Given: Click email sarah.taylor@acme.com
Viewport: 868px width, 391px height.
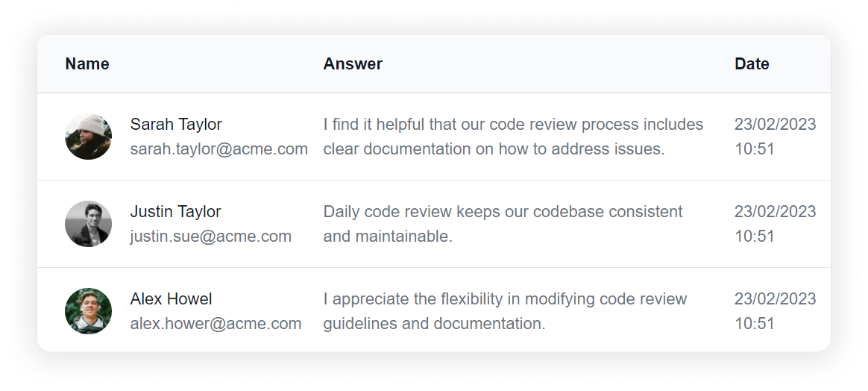Looking at the screenshot, I should (x=218, y=149).
